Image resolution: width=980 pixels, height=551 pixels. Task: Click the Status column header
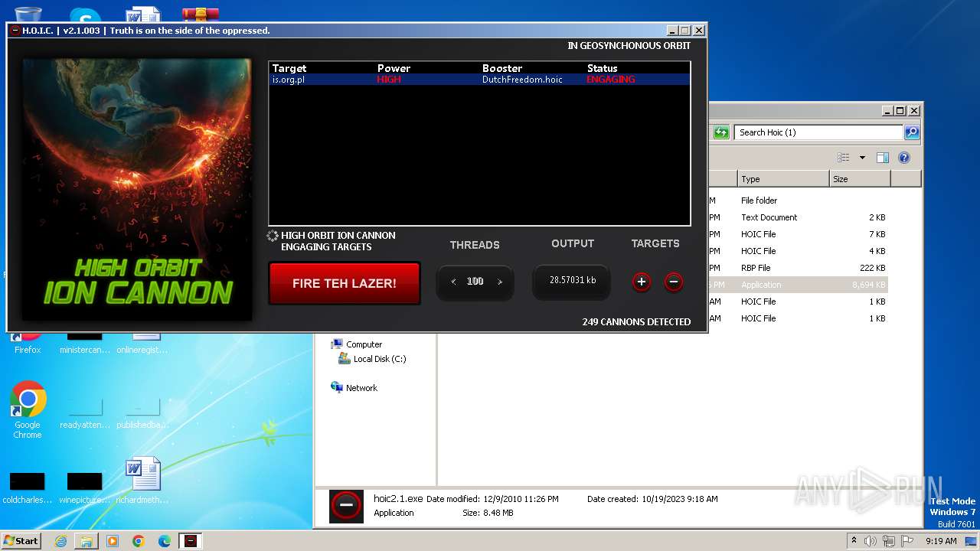(603, 68)
